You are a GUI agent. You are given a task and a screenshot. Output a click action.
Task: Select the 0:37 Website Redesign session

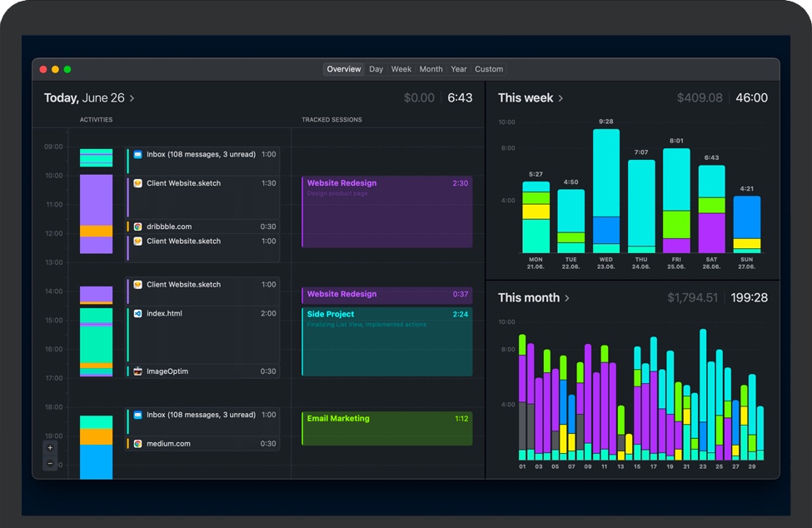point(386,295)
